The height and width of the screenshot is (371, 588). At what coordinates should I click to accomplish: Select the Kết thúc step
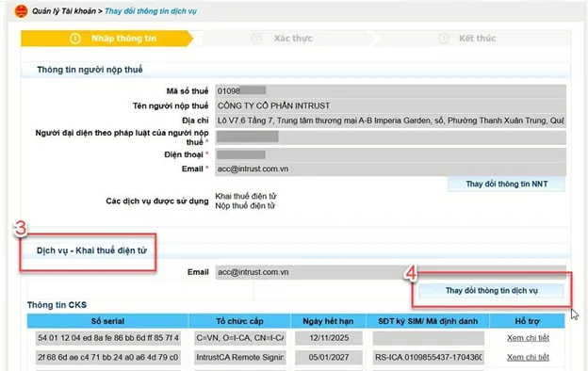[472, 39]
